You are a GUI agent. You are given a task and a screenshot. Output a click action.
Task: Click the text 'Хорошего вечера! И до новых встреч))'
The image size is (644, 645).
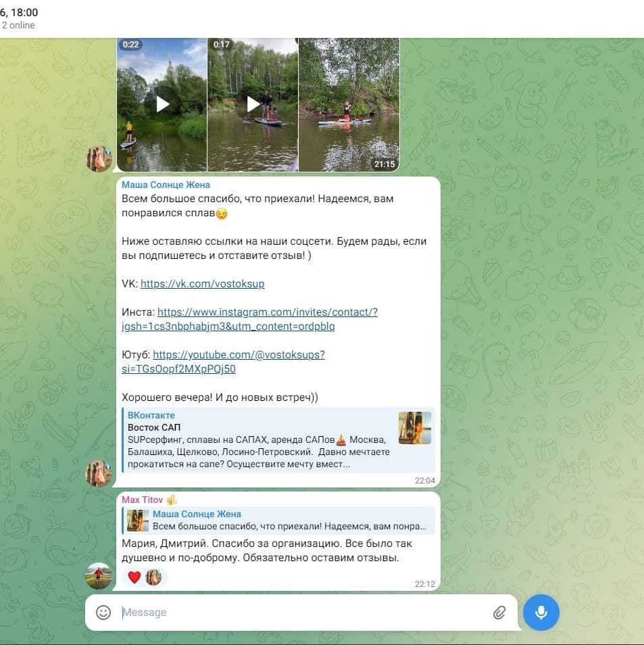[220, 398]
